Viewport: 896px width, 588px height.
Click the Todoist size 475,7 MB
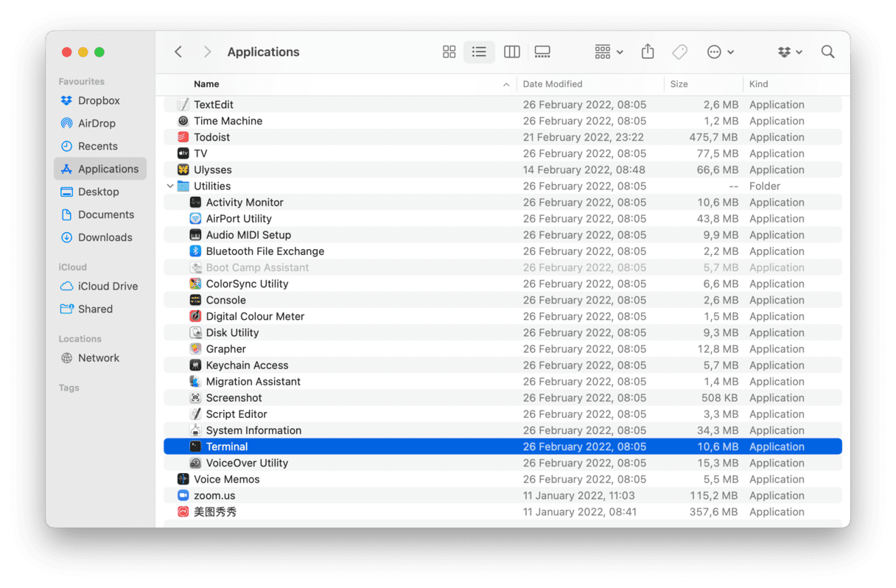(713, 137)
